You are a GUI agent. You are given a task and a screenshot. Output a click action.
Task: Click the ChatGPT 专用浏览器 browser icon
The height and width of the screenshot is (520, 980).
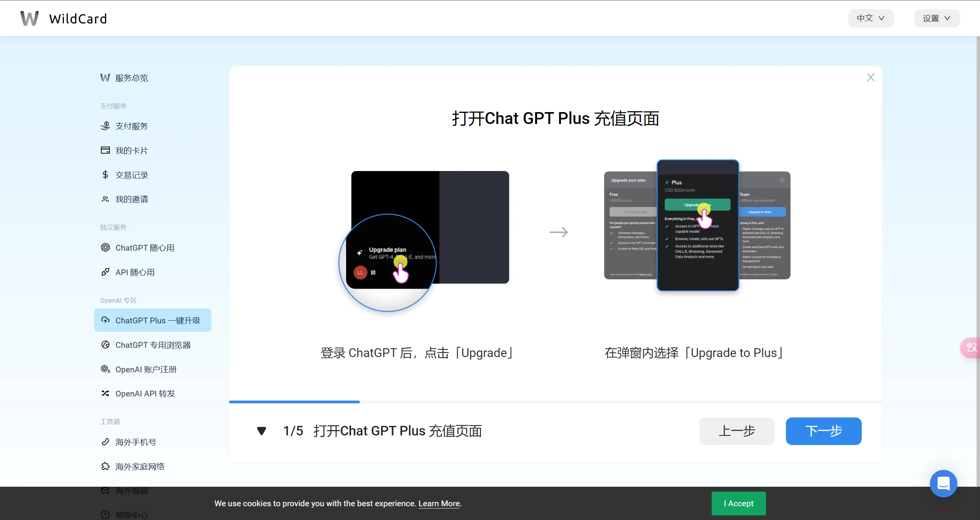(x=105, y=345)
